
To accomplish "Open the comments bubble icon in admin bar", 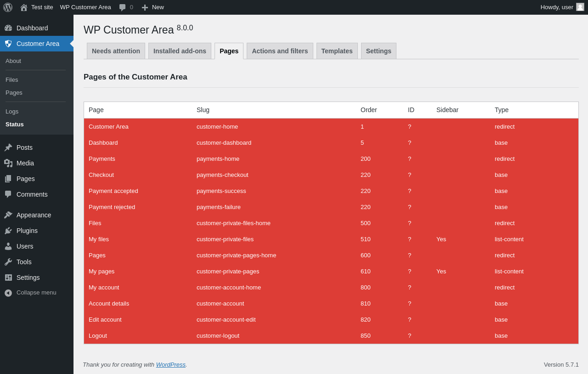I will [x=122, y=7].
